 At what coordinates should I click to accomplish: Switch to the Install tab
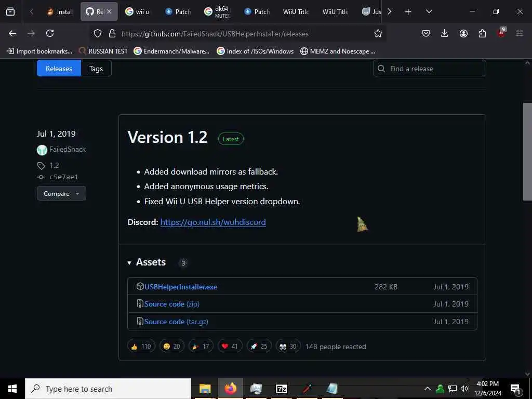(x=60, y=12)
